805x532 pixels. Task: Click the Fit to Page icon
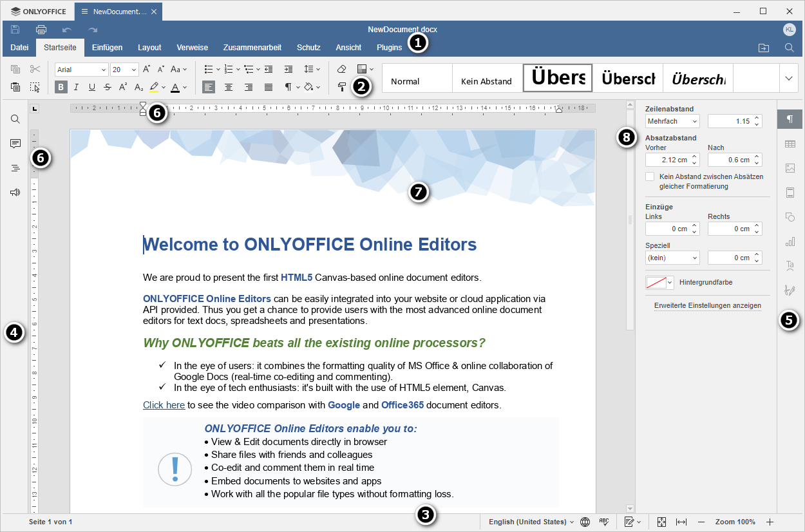pyautogui.click(x=661, y=522)
